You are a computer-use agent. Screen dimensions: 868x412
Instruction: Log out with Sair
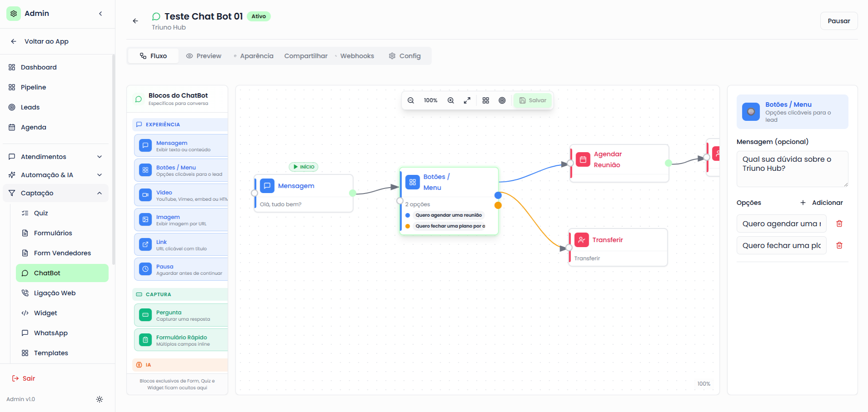pyautogui.click(x=23, y=378)
